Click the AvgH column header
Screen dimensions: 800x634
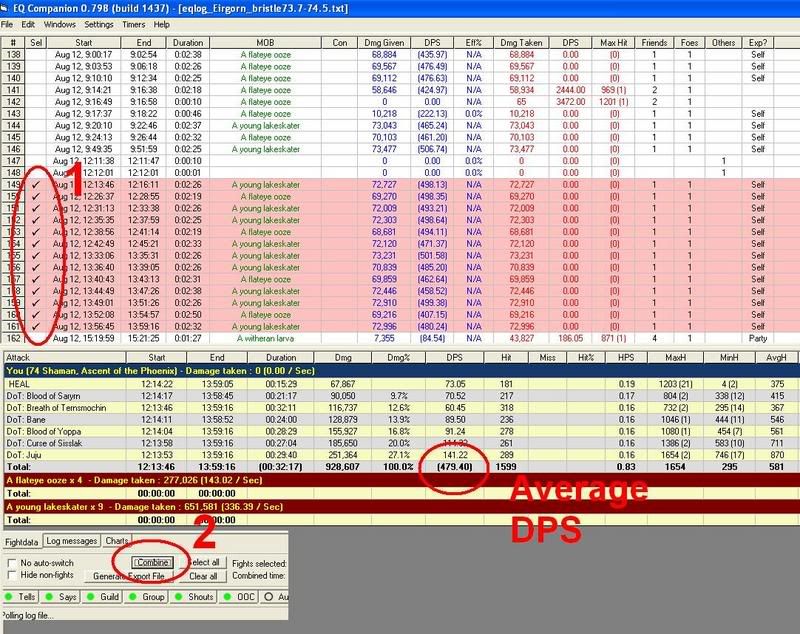coord(776,358)
